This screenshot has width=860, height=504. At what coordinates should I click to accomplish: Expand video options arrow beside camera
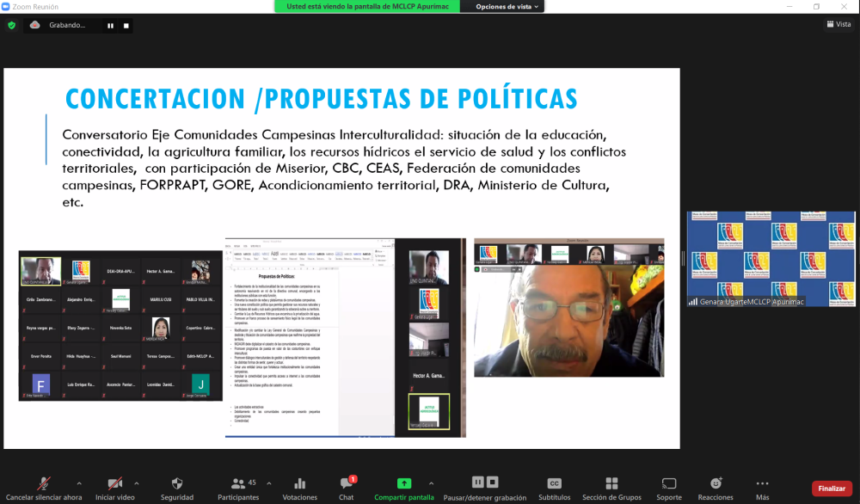point(136,482)
